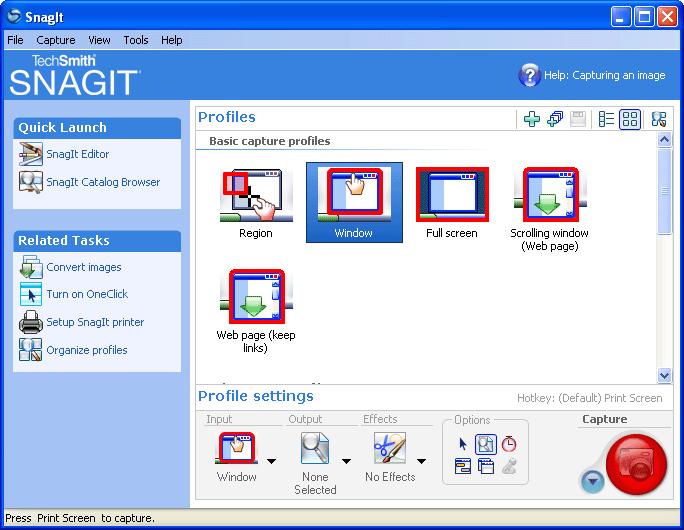Open the Tools menu
This screenshot has width=684, height=530.
[136, 40]
